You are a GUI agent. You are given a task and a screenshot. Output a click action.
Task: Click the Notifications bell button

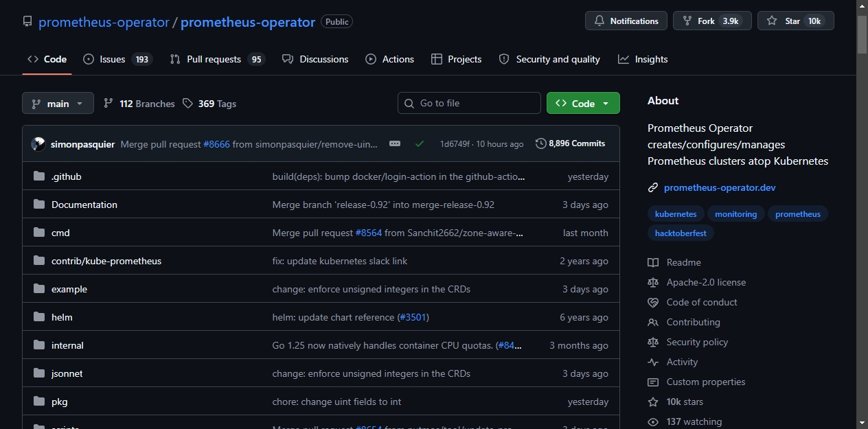point(626,21)
